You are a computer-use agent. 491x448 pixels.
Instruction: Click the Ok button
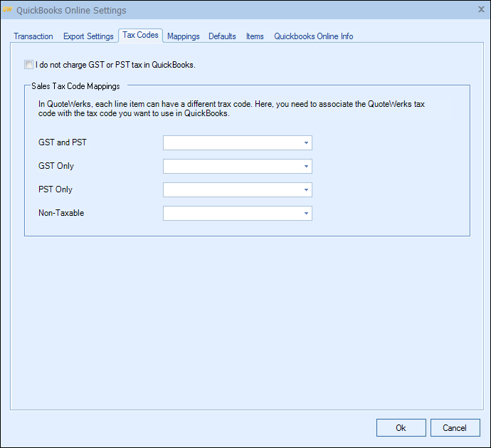(401, 428)
